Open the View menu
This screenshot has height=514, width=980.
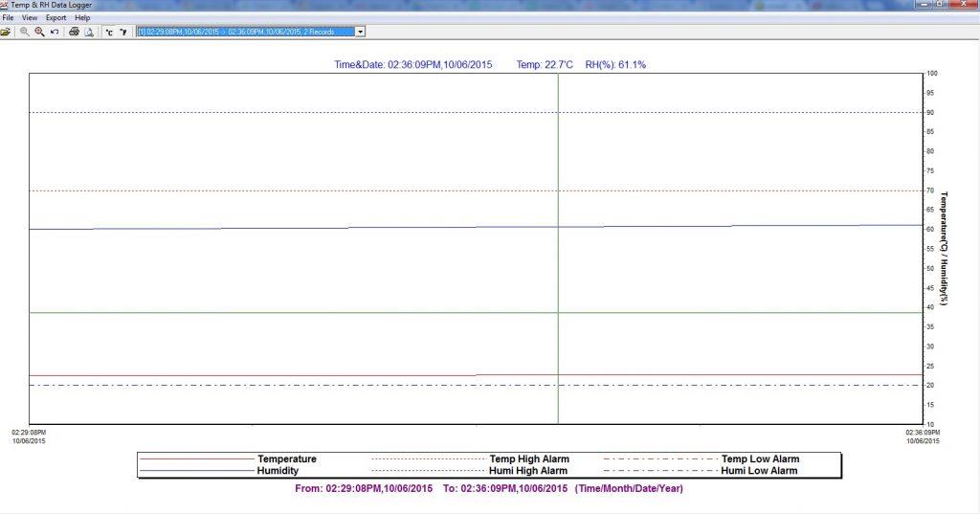click(x=30, y=17)
